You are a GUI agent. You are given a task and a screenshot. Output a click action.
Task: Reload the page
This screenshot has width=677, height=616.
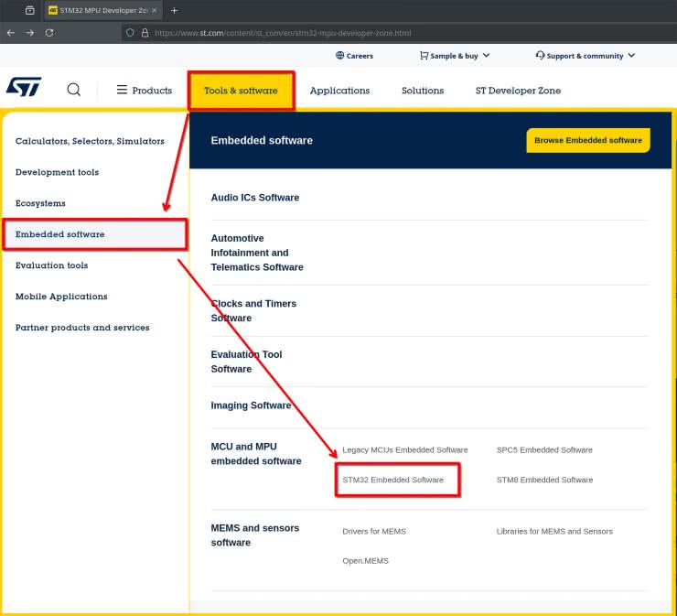point(49,33)
